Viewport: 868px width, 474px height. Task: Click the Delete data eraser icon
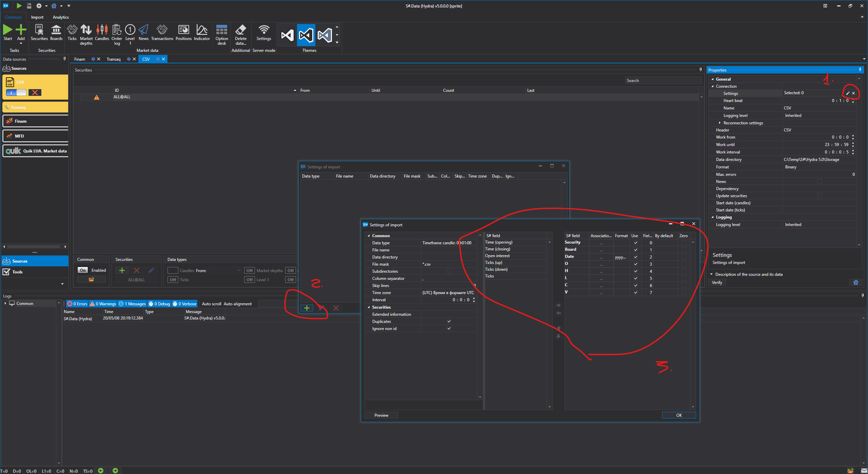pyautogui.click(x=241, y=30)
